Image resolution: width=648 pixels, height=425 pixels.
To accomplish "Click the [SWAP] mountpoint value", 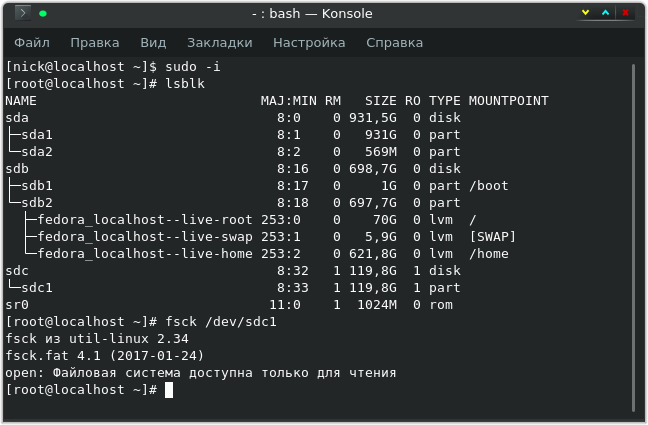I will pyautogui.click(x=493, y=236).
